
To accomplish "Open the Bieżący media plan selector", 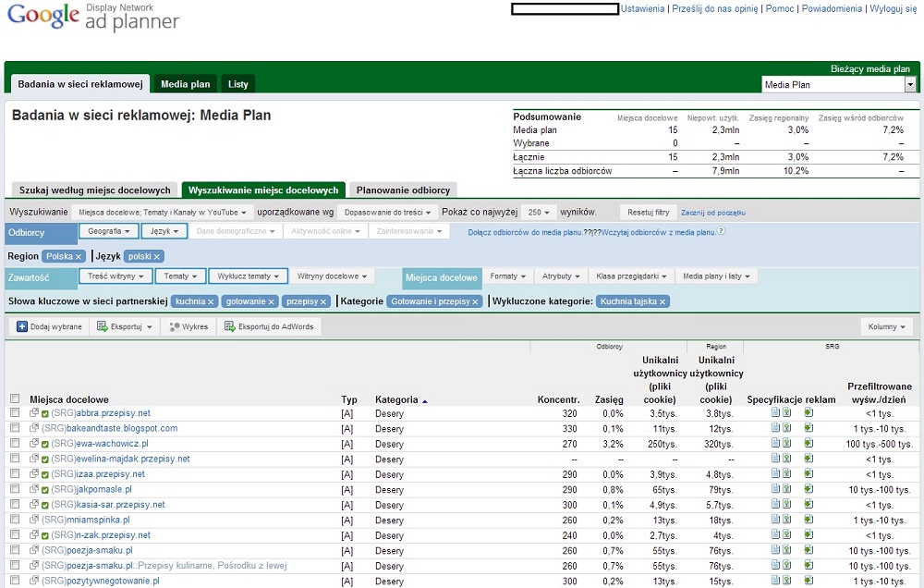I will coord(839,85).
